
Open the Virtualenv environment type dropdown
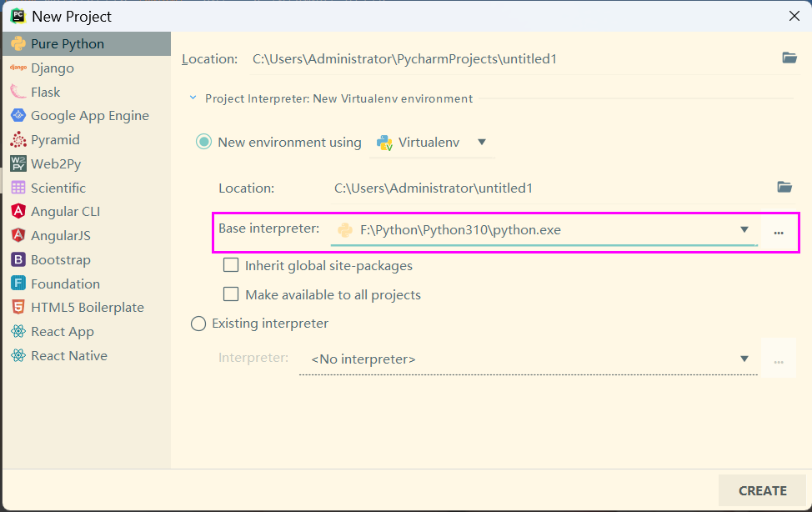pyautogui.click(x=482, y=142)
